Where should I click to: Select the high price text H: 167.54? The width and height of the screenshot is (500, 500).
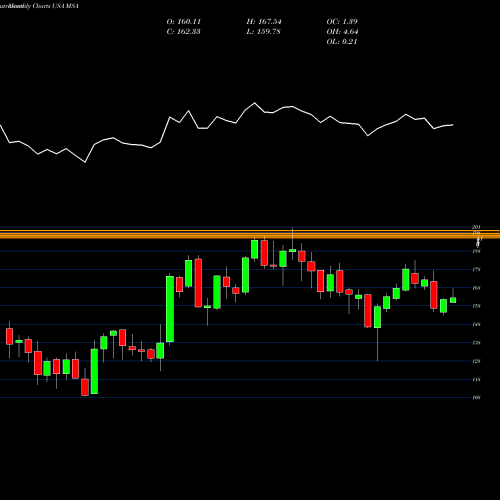[x=264, y=22]
